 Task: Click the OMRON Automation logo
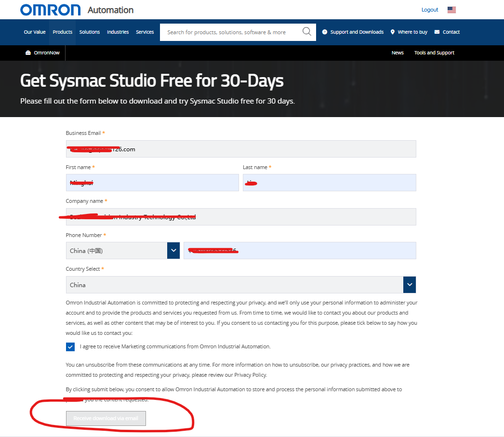pos(77,10)
